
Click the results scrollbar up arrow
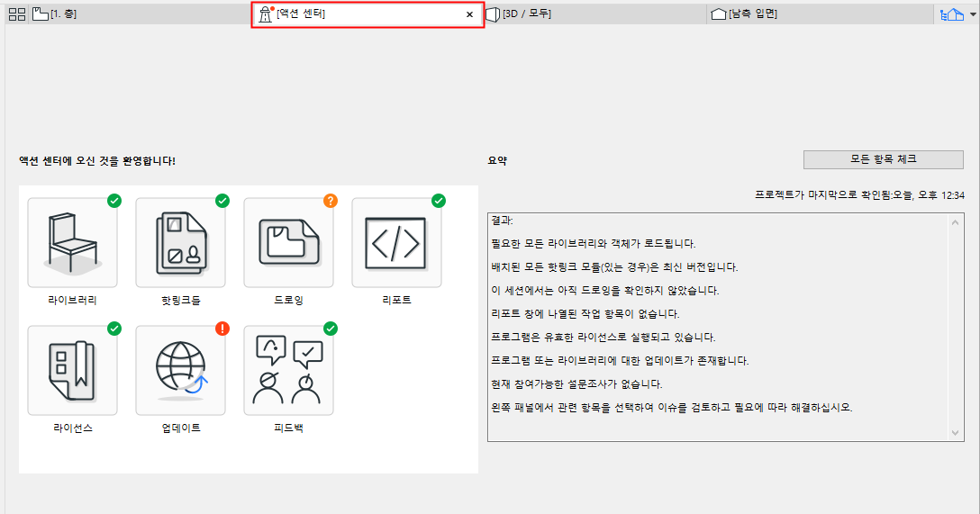pos(955,222)
